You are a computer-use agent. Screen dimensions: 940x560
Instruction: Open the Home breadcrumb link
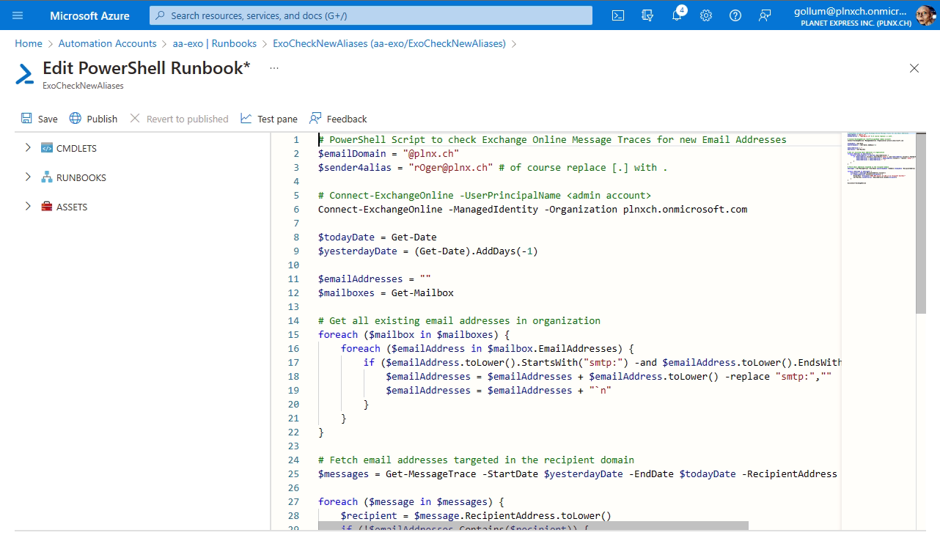click(29, 43)
